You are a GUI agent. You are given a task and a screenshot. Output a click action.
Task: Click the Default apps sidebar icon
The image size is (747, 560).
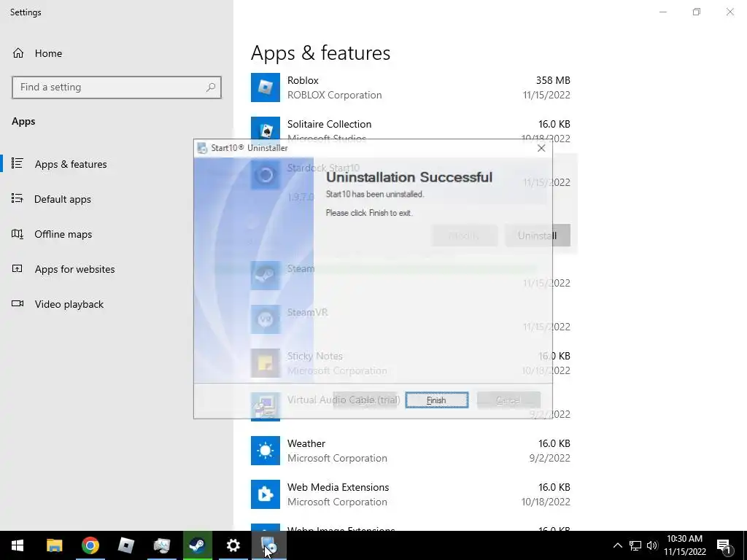pyautogui.click(x=18, y=198)
